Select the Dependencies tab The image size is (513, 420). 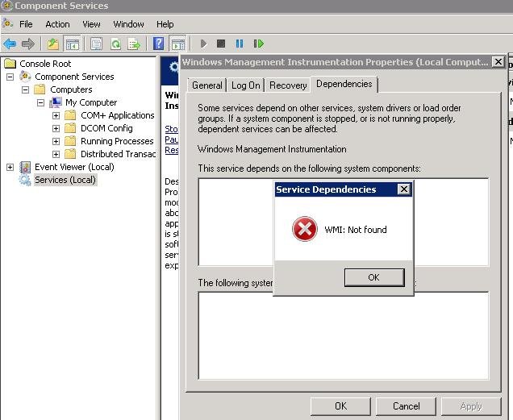(x=344, y=84)
